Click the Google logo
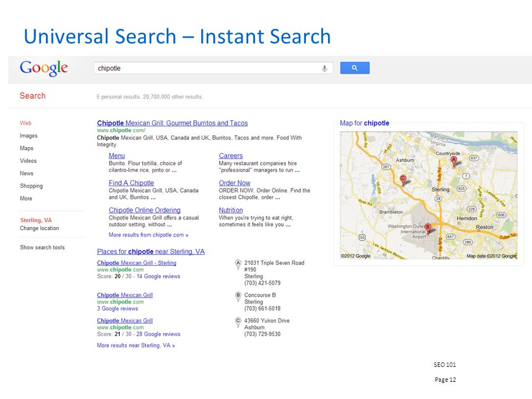This screenshot has height=399, width=532. coord(44,68)
